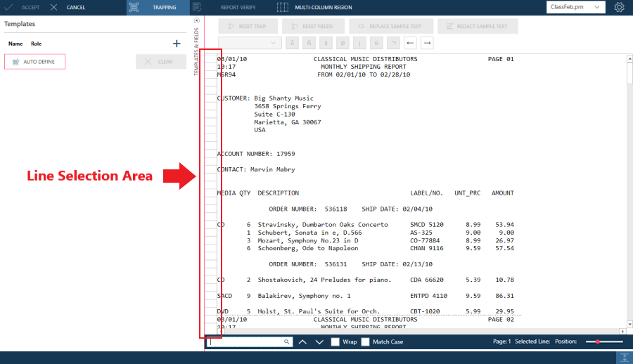Jump to next search match arrow
This screenshot has width=633, height=364.
319,342
